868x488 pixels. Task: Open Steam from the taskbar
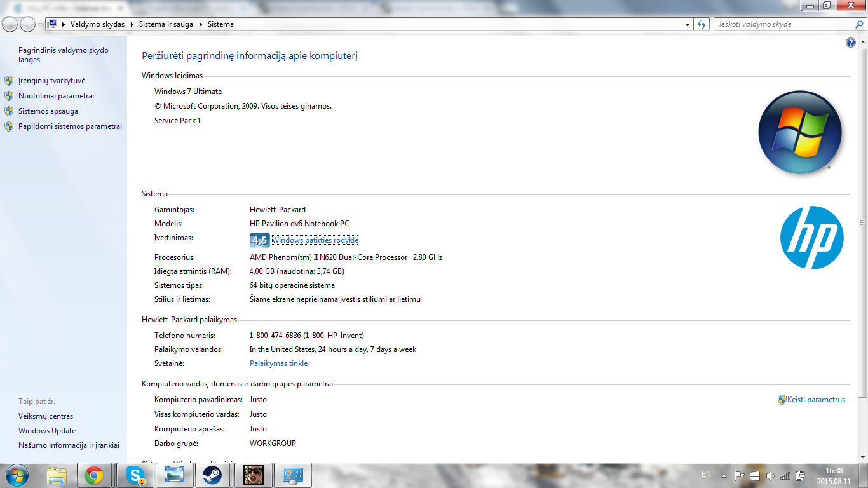[213, 475]
